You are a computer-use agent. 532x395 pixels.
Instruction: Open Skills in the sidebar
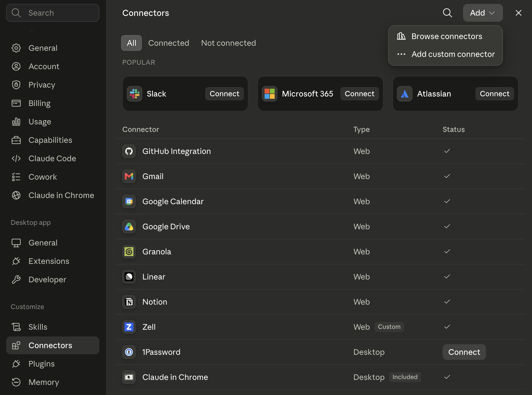click(x=52, y=327)
